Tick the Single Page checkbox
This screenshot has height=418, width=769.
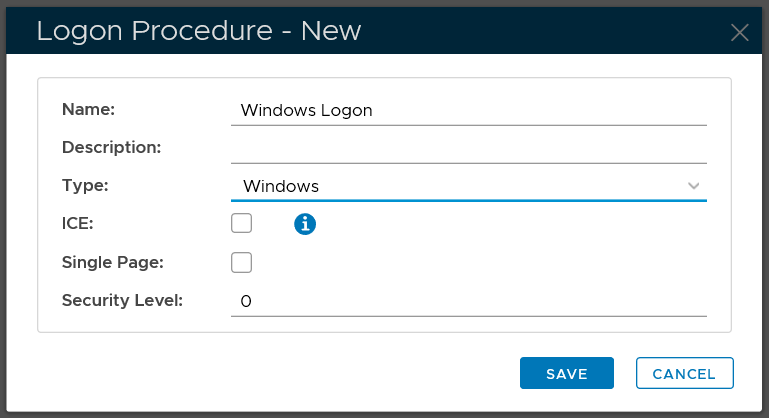(x=241, y=262)
